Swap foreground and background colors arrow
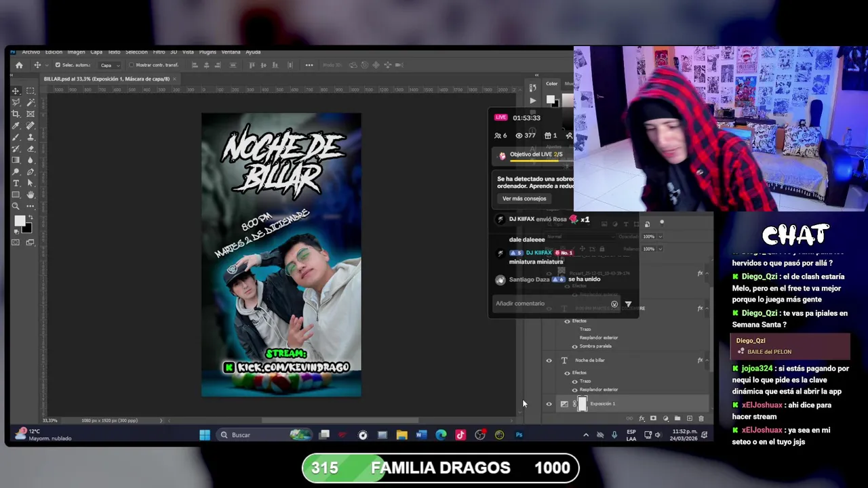 [x=31, y=217]
